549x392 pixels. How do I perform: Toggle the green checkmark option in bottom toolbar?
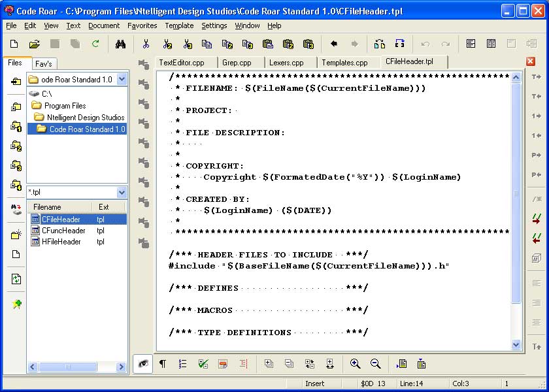[x=203, y=364]
